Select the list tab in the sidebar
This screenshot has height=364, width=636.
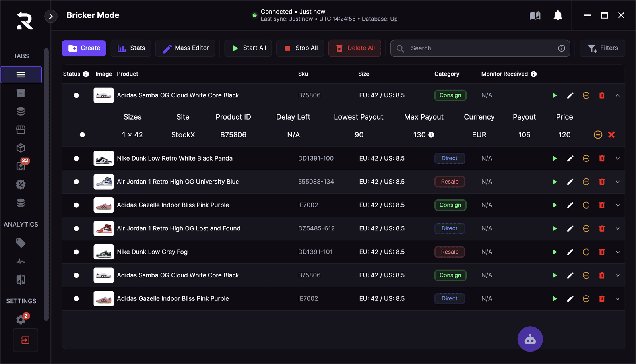click(x=21, y=75)
